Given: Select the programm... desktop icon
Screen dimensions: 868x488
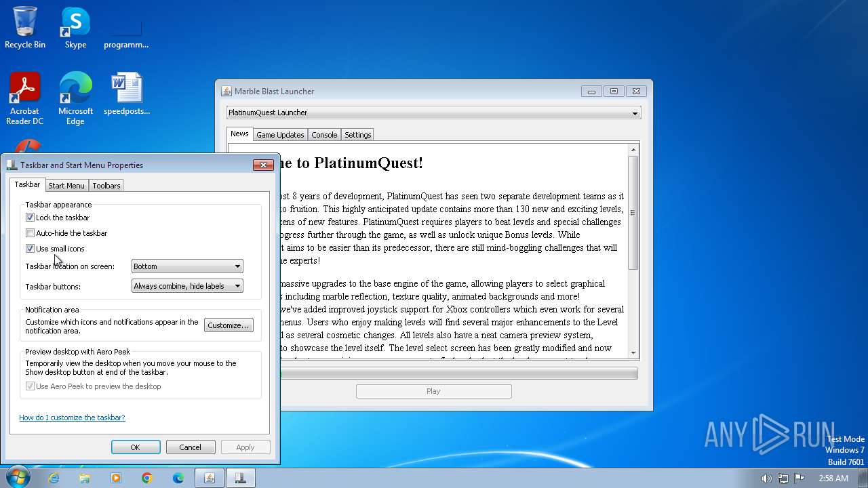Looking at the screenshot, I should click(126, 27).
